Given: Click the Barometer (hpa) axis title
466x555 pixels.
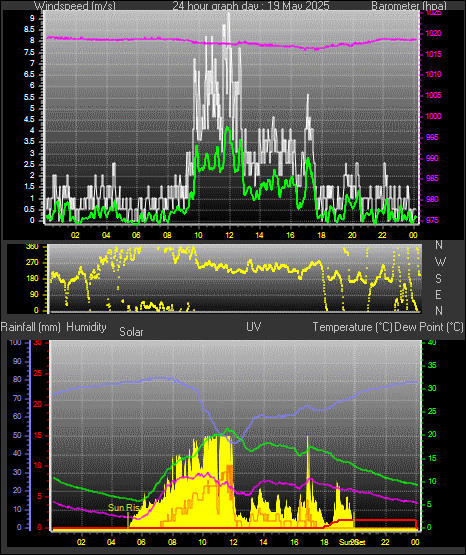Looking at the screenshot, I should 409,5.
